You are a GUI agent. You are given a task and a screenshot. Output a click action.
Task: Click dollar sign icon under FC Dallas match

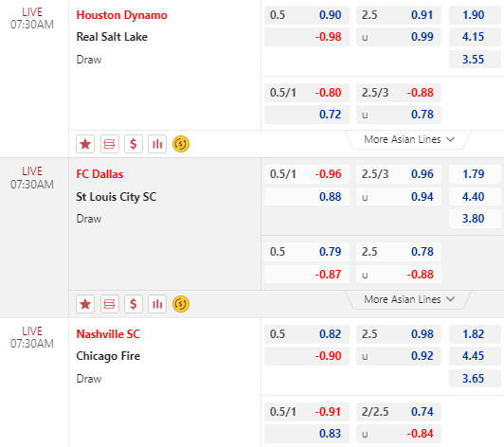[134, 304]
